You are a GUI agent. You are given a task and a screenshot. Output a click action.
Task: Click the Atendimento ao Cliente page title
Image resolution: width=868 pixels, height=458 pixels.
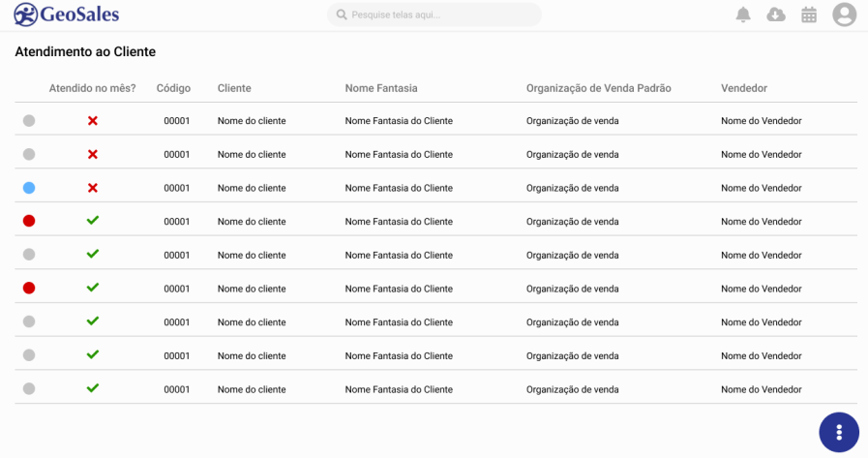click(85, 52)
